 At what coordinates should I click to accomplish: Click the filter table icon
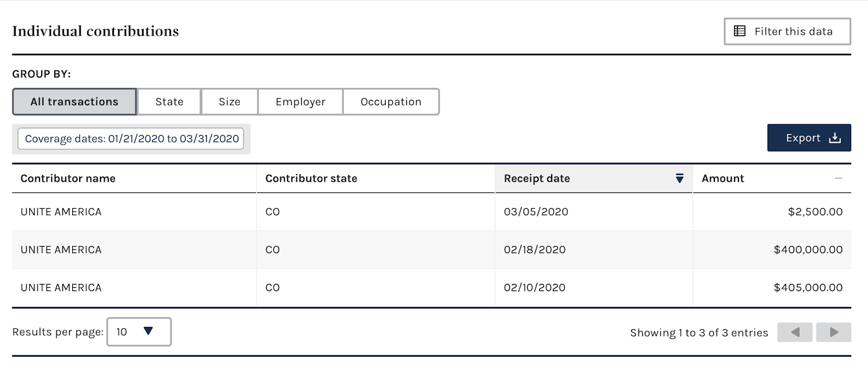[x=739, y=31]
